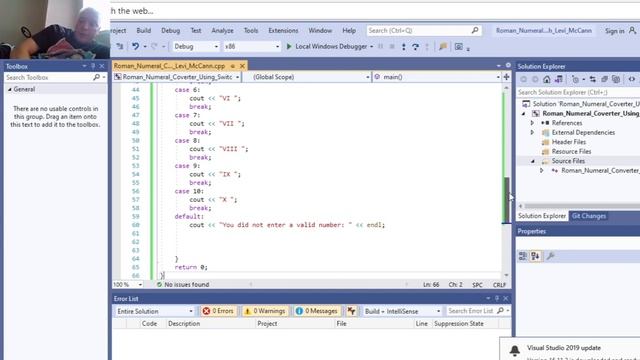Click the Search Toolbox field

48,77
